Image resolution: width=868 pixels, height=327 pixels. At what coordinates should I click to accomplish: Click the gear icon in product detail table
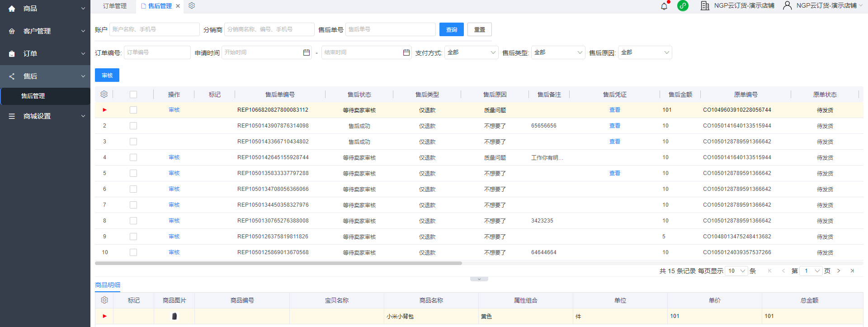click(x=104, y=300)
